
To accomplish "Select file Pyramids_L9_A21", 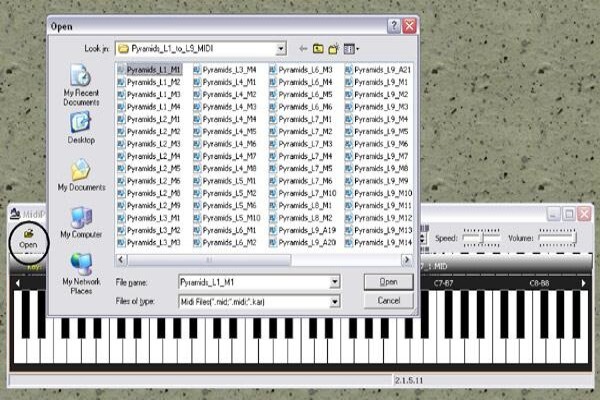I will click(x=378, y=70).
